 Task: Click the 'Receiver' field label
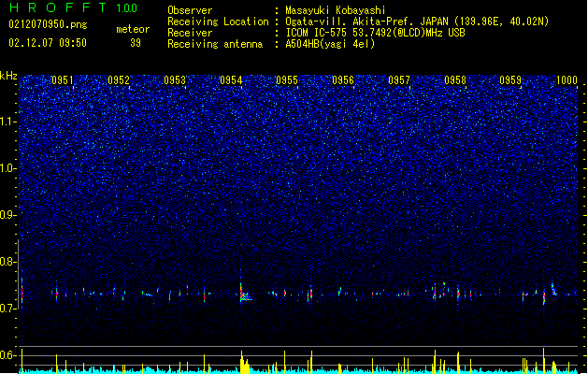190,33
